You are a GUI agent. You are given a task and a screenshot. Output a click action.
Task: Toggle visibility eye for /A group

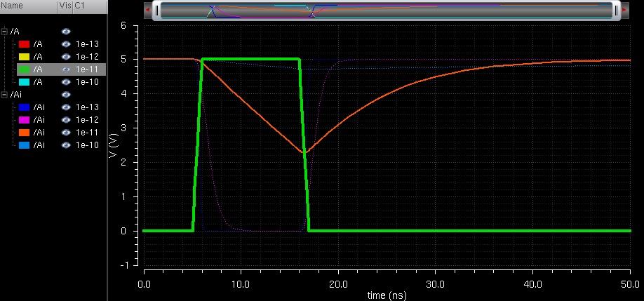pos(66,32)
